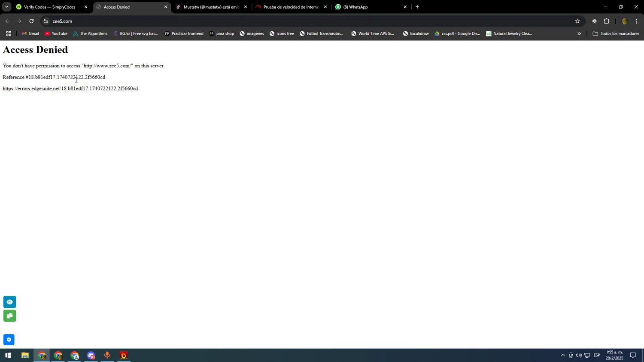This screenshot has width=644, height=362.
Task: Open Excalidraw bookmark
Action: 416,33
